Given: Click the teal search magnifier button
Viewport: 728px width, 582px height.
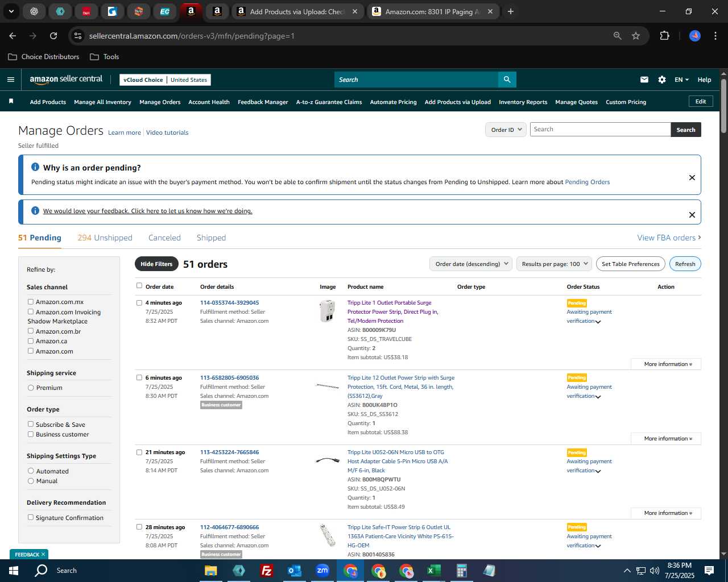Looking at the screenshot, I should (x=507, y=80).
